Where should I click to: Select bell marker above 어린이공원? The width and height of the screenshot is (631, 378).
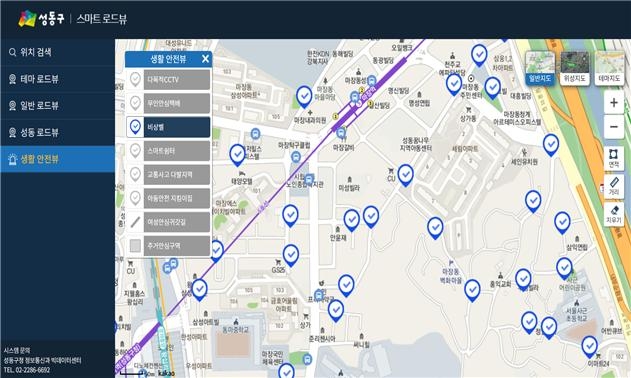pos(564,269)
